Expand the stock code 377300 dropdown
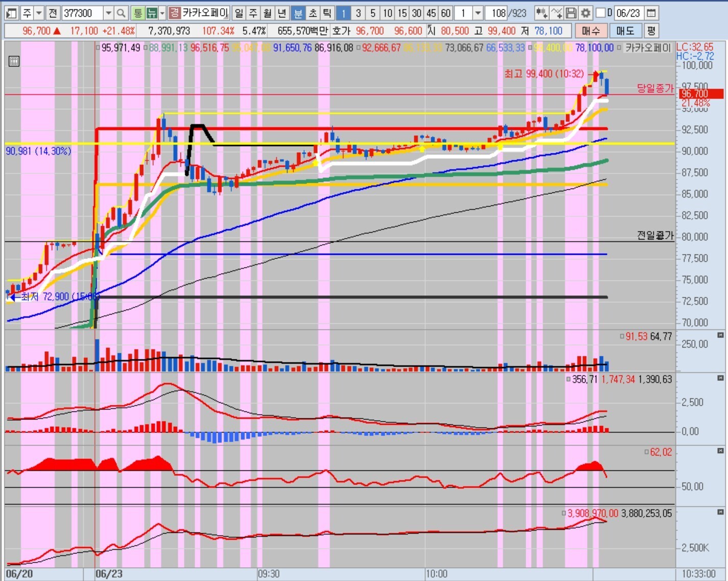The width and height of the screenshot is (728, 581). tap(108, 13)
